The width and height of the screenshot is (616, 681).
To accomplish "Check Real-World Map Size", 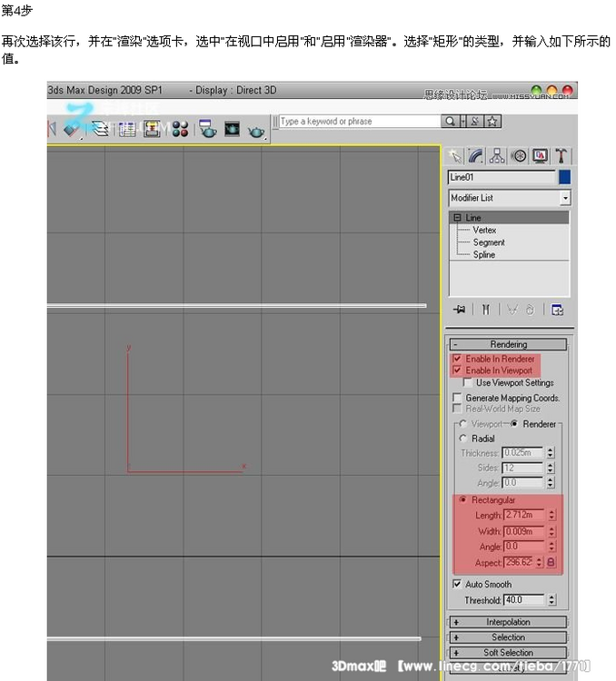I will coord(457,409).
